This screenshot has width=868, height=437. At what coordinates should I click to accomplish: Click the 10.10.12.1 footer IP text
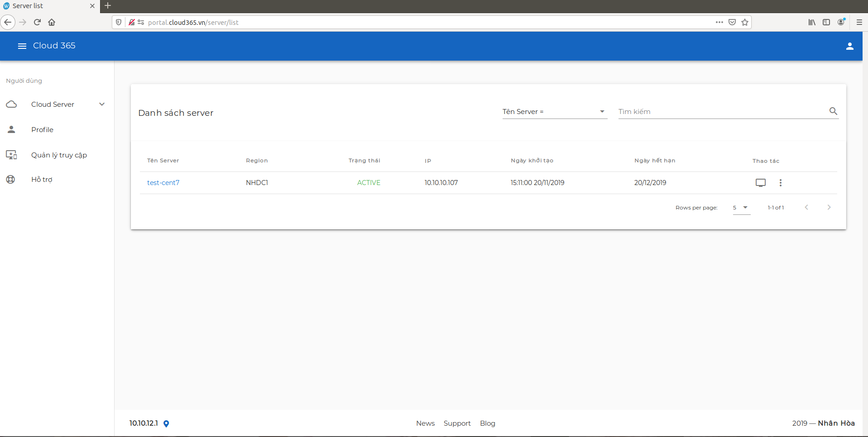pyautogui.click(x=144, y=423)
